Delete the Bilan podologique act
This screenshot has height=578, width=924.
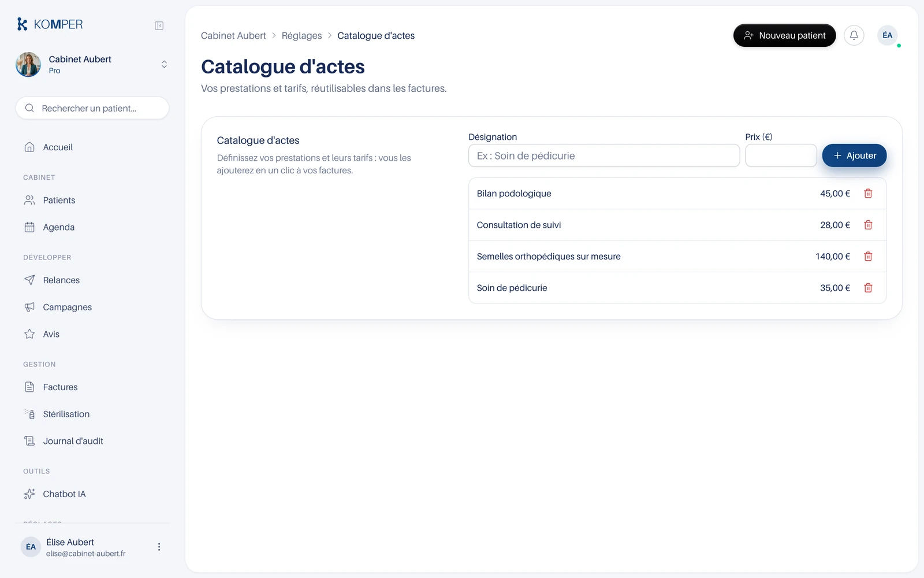click(868, 194)
